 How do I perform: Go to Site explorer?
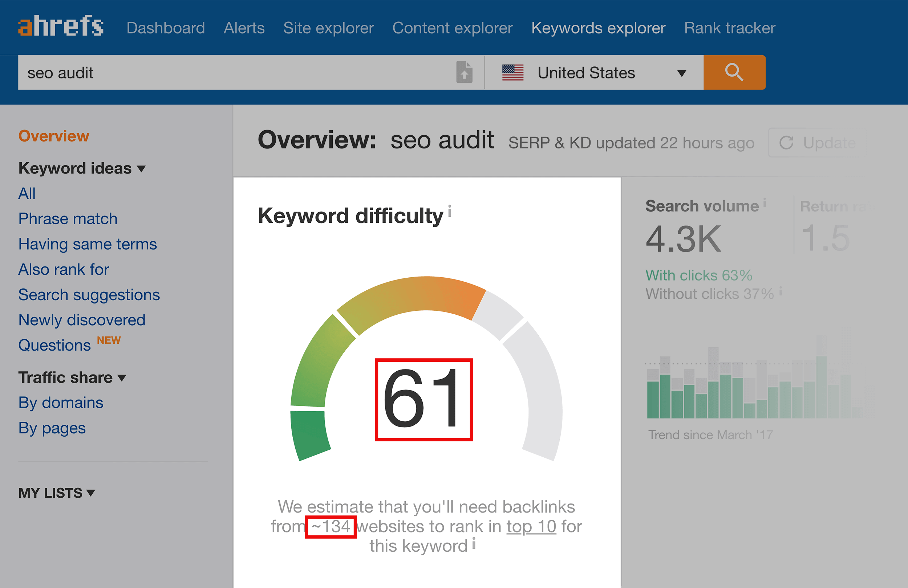pos(328,28)
